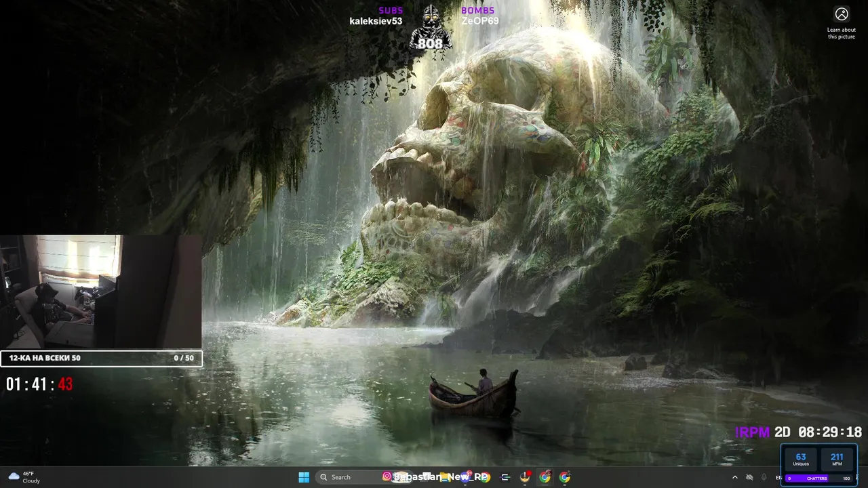Click the crossed-out cloud tray icon
Screen dimensions: 868x488
(x=749, y=477)
